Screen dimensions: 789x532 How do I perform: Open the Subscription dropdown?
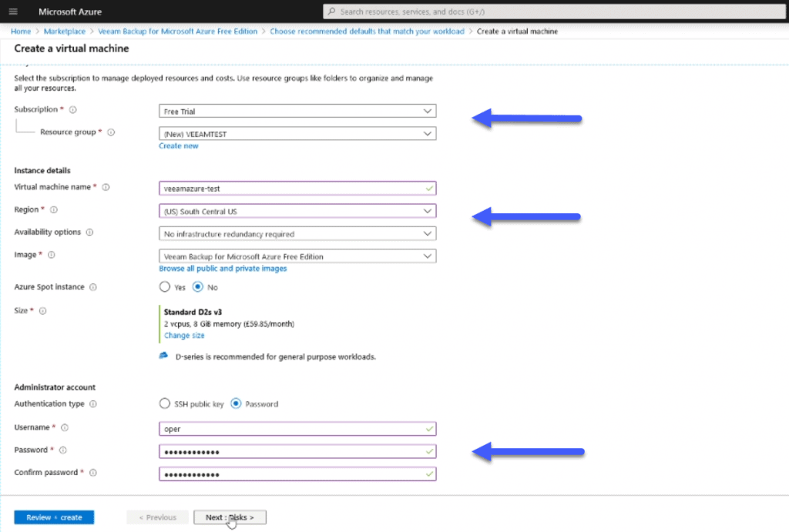pyautogui.click(x=297, y=111)
